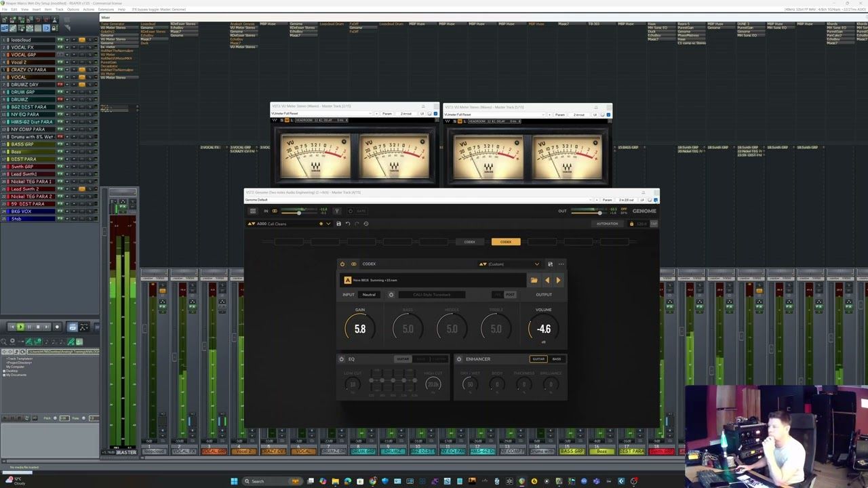868x488 pixels.
Task: Click the Genome IN level slider
Action: [x=298, y=211]
